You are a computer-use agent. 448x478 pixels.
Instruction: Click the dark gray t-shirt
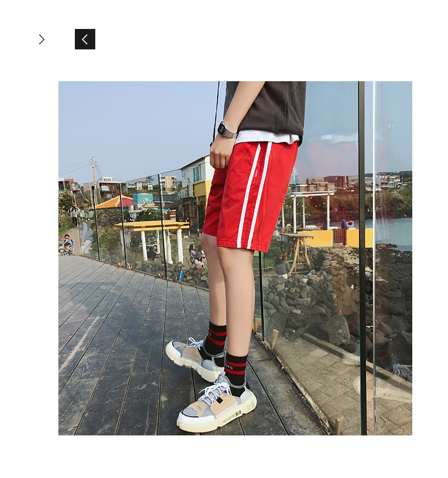point(265,108)
